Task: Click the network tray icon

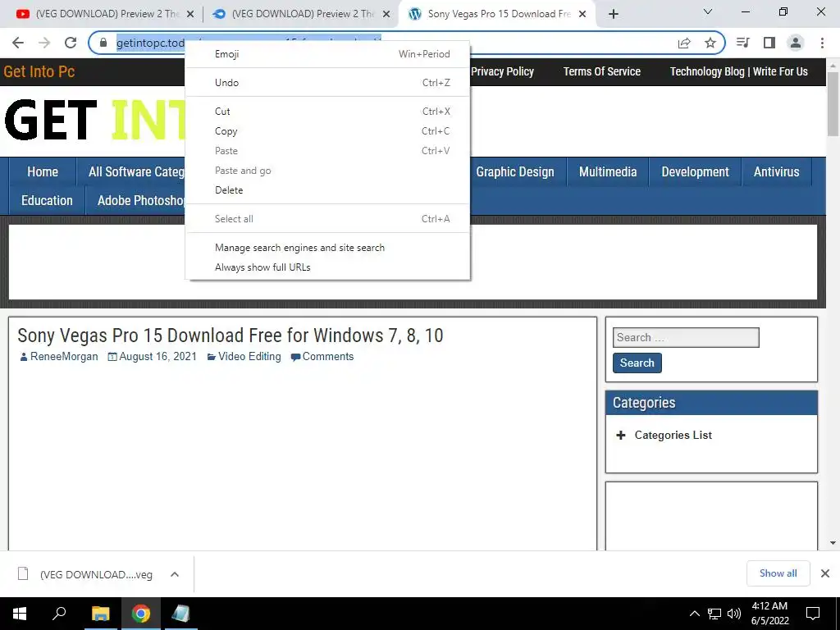Action: [x=714, y=614]
